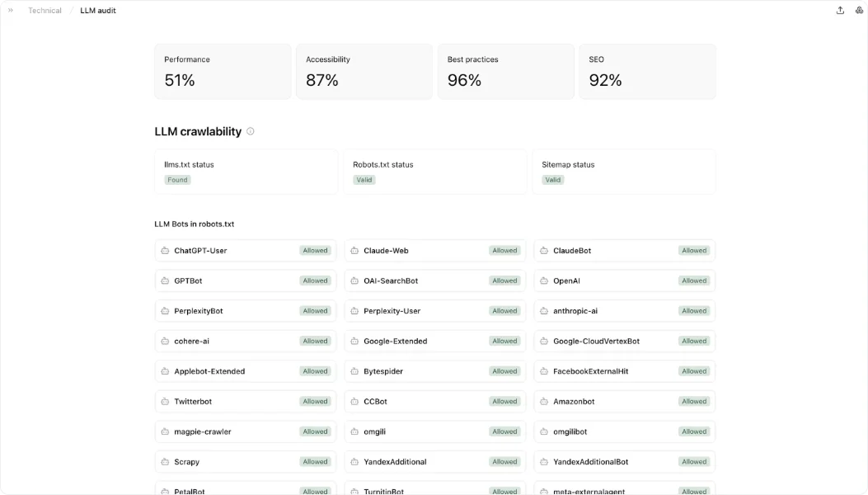The image size is (868, 495).
Task: Select the CCBot name text
Action: [375, 401]
